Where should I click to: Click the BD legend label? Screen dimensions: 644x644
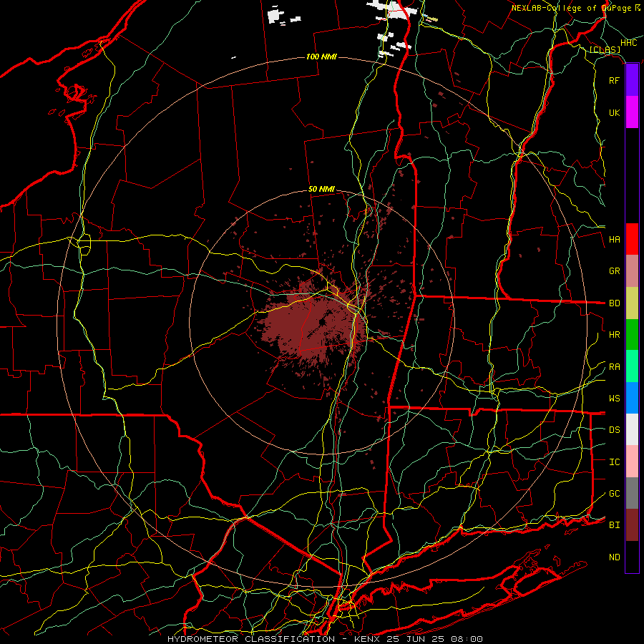pyautogui.click(x=615, y=303)
